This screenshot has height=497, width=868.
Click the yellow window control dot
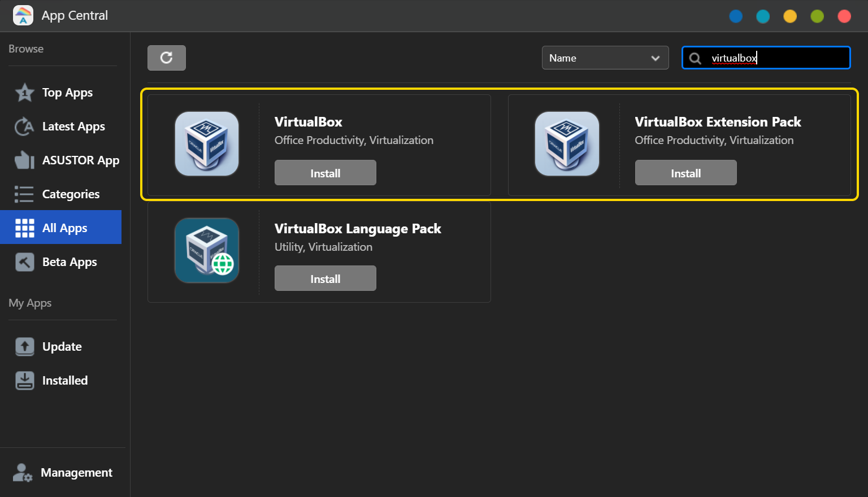pyautogui.click(x=790, y=16)
